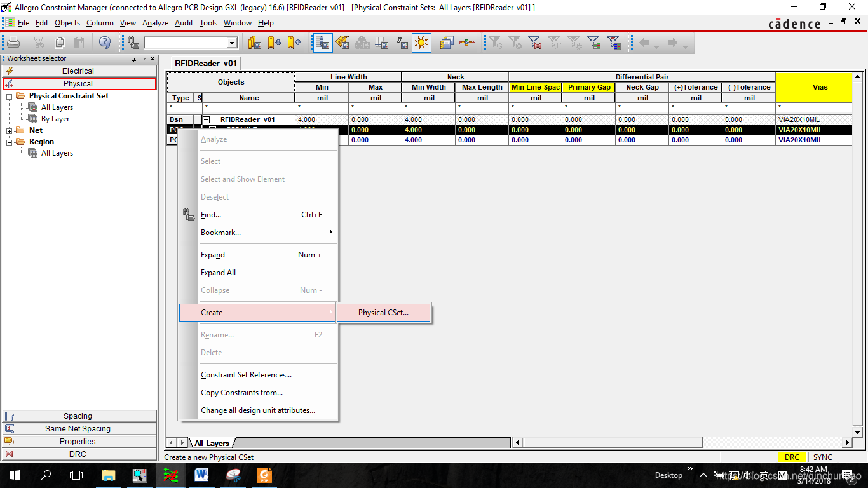This screenshot has height=488, width=868.
Task: Collapse the RFIDReader_v01 design row
Action: 206,119
